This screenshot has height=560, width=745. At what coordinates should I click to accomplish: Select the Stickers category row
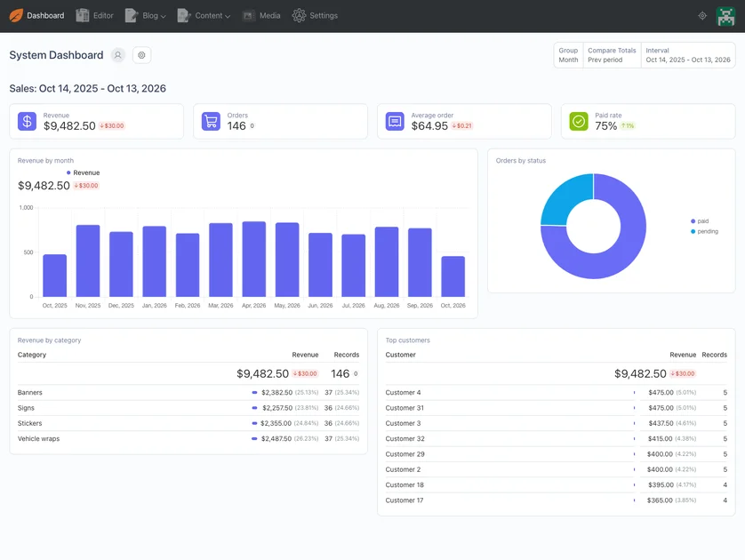188,423
